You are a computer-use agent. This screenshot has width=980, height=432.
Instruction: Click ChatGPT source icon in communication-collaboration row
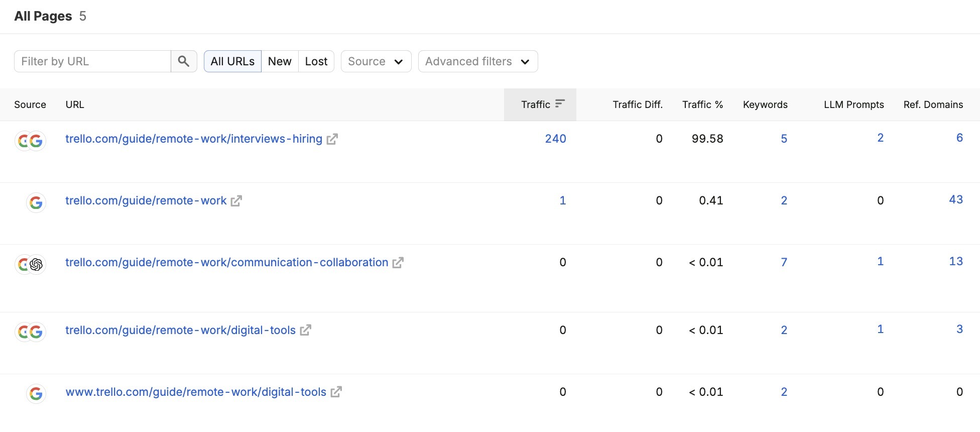(x=36, y=264)
